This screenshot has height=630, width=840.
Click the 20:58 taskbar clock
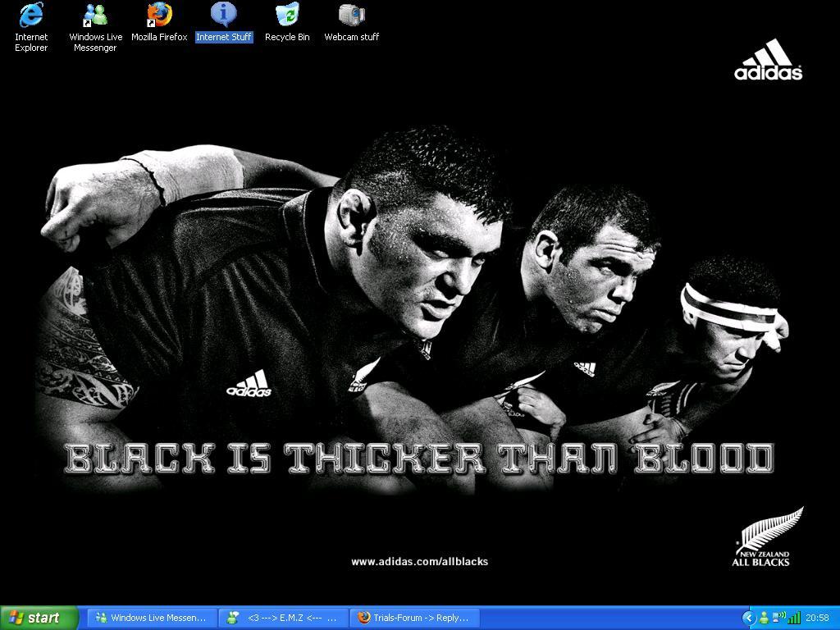817,619
